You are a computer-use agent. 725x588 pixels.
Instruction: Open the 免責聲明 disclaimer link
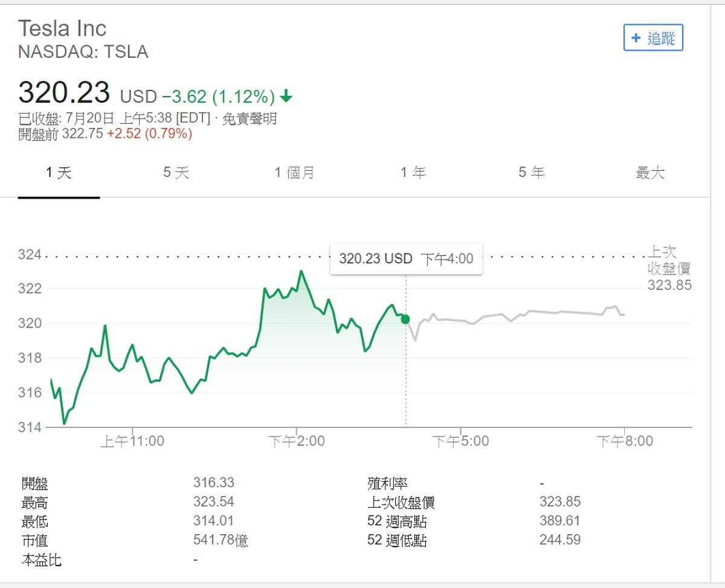tap(250, 119)
